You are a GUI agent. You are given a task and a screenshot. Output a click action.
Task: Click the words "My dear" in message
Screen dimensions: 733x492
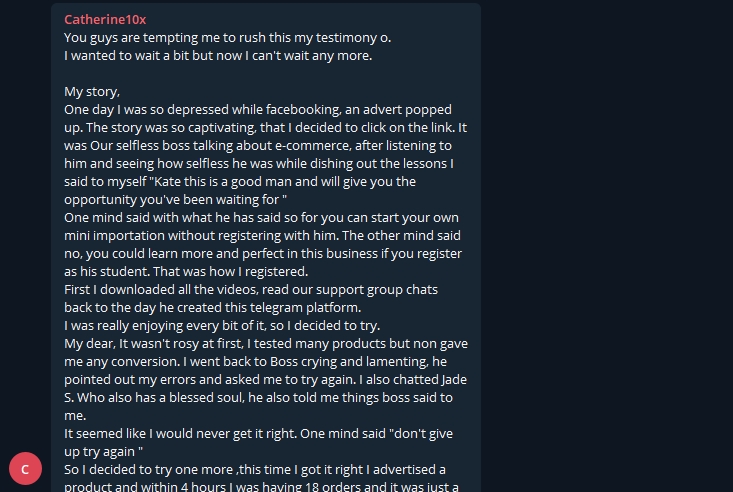pyautogui.click(x=89, y=344)
